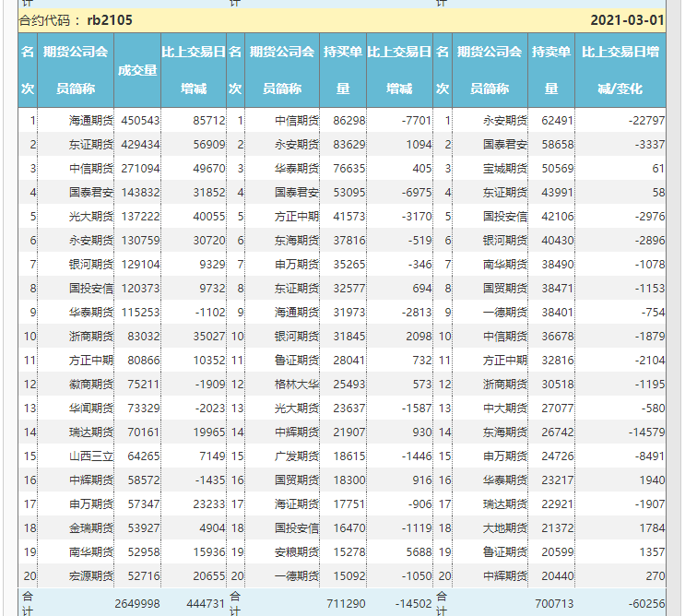Click 鲁证期货 in long position ranking
697x616 pixels.
click(x=297, y=361)
